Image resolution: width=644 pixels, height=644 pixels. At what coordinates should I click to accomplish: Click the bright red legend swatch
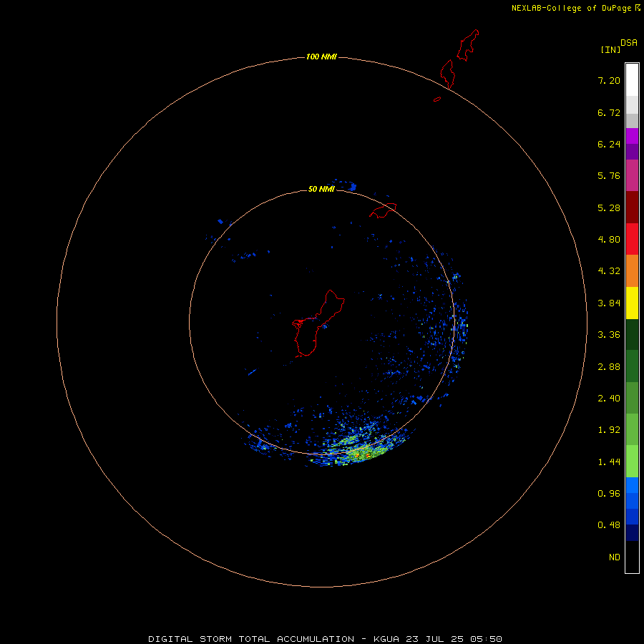tap(632, 239)
